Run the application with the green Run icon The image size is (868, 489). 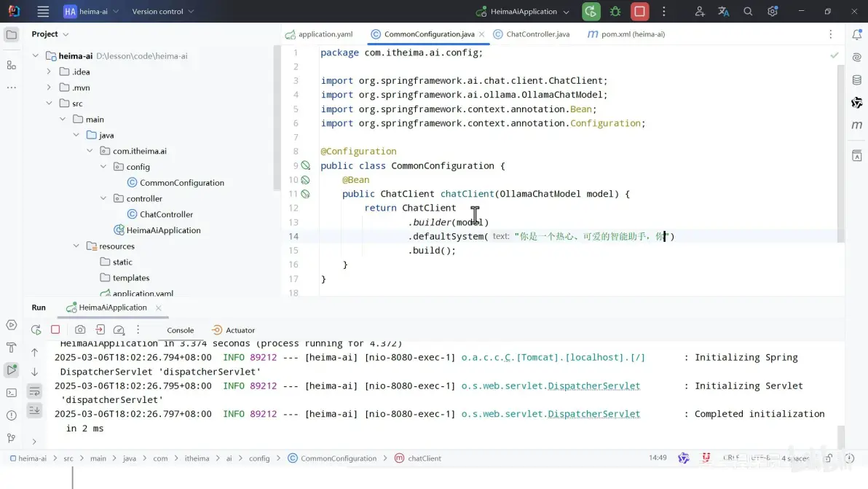tap(591, 11)
